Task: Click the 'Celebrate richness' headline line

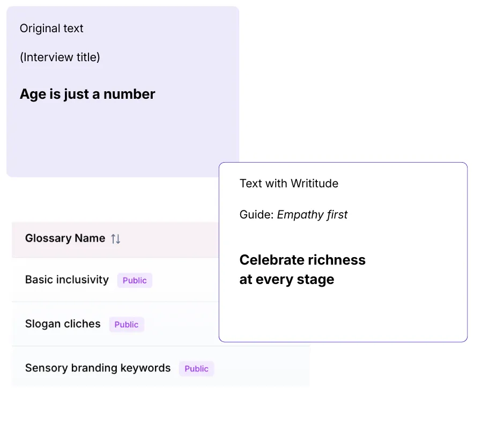Action: point(302,260)
